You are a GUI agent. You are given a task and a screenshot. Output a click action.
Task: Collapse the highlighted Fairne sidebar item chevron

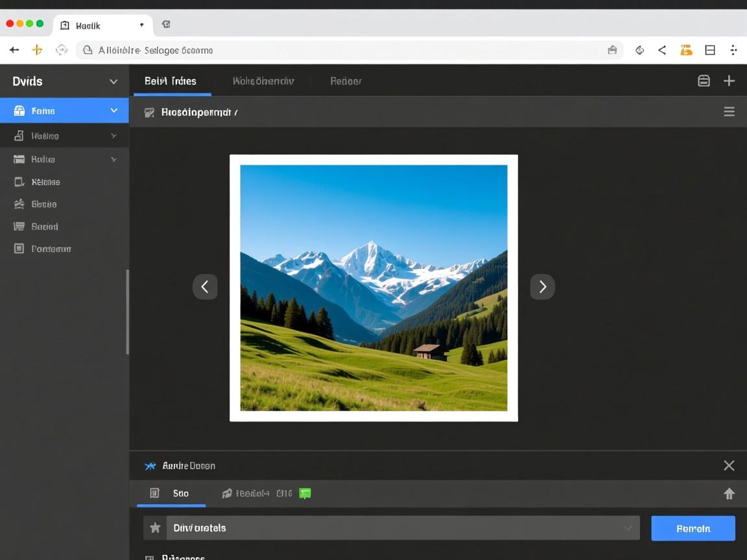pos(114,111)
